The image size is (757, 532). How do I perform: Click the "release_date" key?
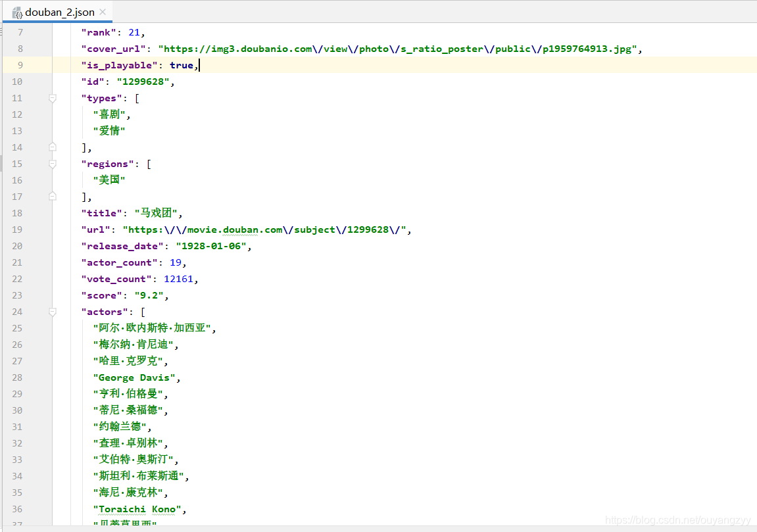[x=122, y=246]
